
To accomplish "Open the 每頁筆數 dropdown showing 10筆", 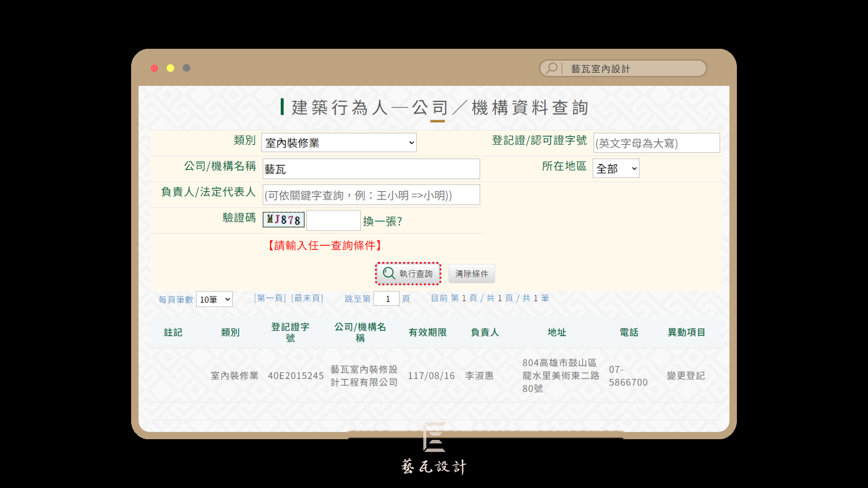I will [214, 299].
